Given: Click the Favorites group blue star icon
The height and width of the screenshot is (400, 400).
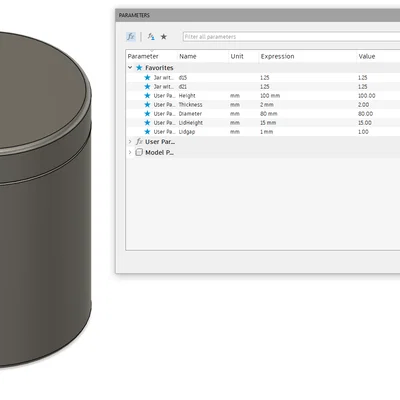Looking at the screenshot, I should point(139,68).
